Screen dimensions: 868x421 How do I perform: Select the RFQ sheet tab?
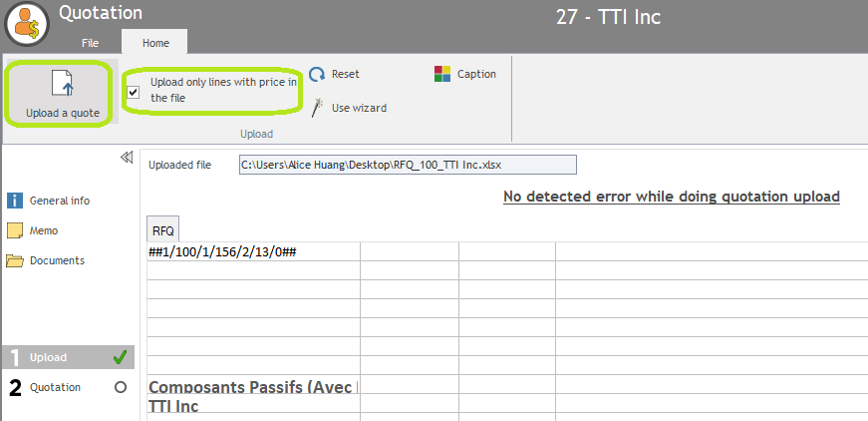click(162, 230)
